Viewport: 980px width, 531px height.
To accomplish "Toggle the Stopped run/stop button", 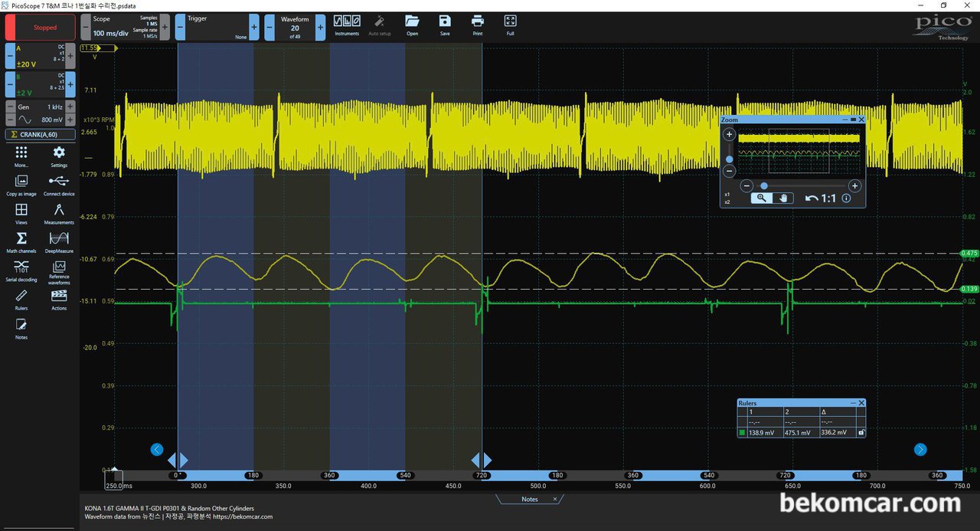I will click(x=40, y=27).
